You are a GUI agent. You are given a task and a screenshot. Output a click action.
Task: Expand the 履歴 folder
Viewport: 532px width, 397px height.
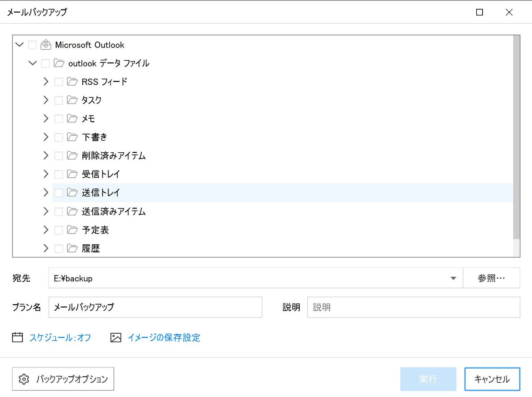[46, 248]
